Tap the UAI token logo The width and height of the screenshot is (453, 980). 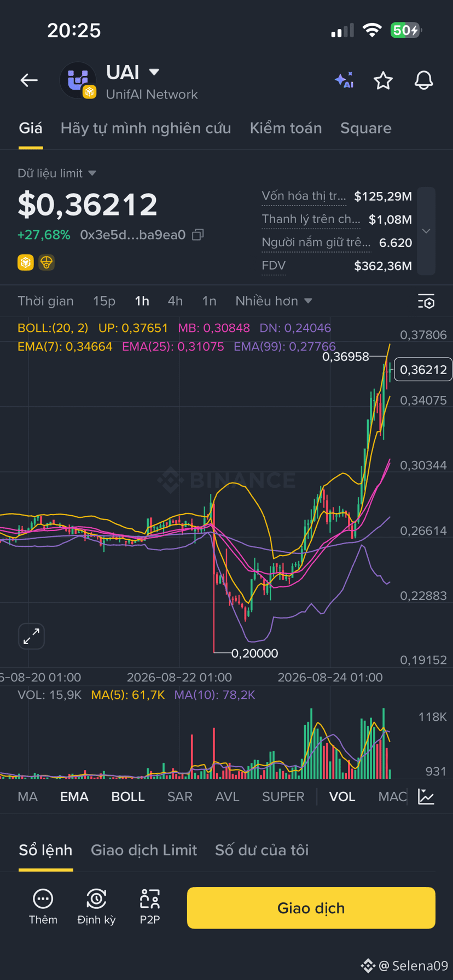(x=78, y=80)
